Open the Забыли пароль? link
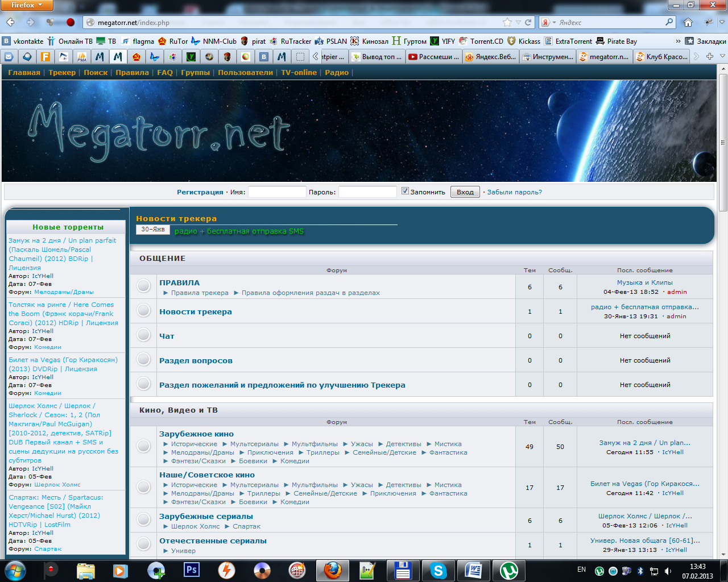The image size is (728, 582). (514, 192)
